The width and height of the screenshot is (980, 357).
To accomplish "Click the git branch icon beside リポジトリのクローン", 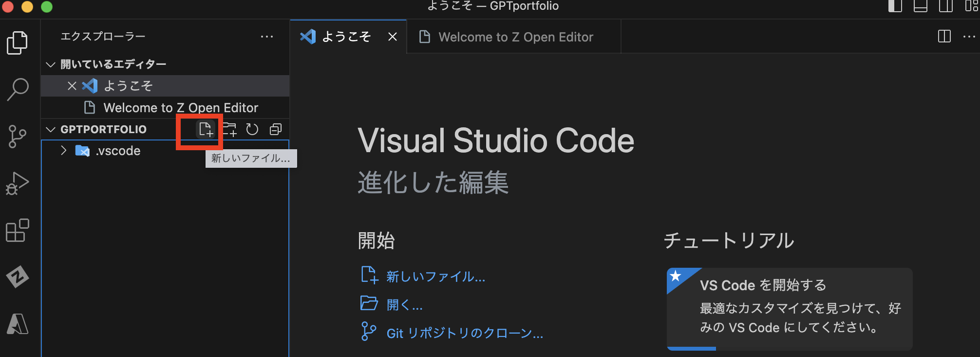I will click(x=369, y=331).
